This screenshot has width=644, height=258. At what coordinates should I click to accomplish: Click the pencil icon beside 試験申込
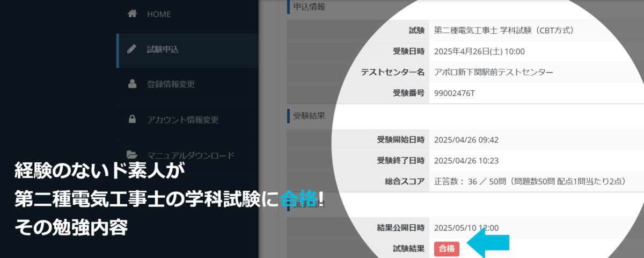(131, 49)
